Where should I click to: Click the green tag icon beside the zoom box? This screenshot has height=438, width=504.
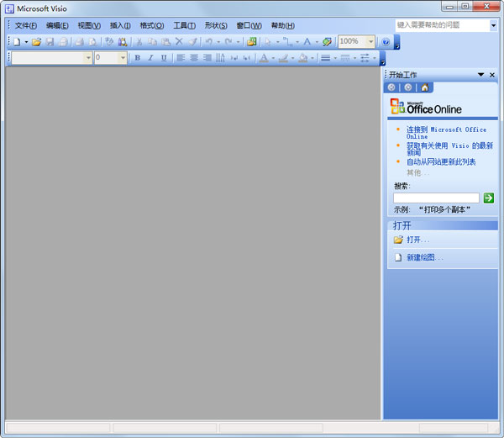tap(328, 42)
